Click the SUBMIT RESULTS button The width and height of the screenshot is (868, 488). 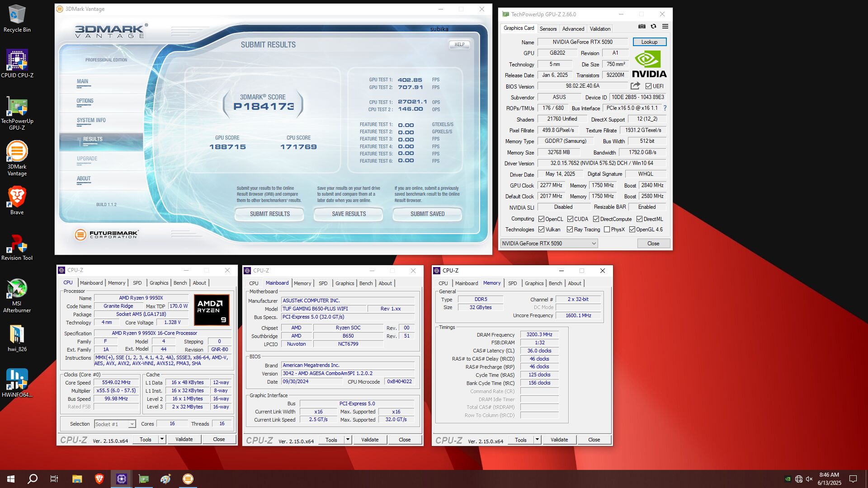[270, 214]
